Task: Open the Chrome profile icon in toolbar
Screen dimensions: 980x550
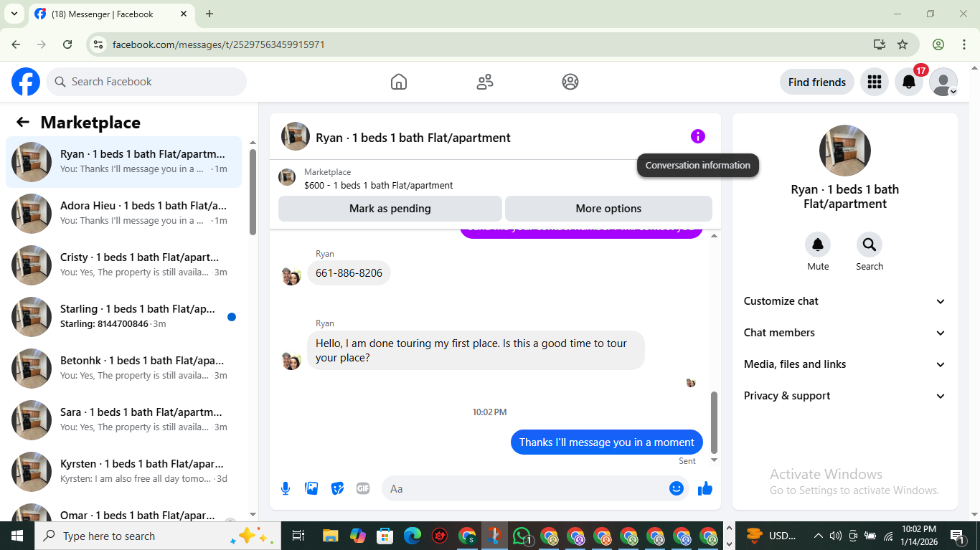Action: (x=938, y=44)
